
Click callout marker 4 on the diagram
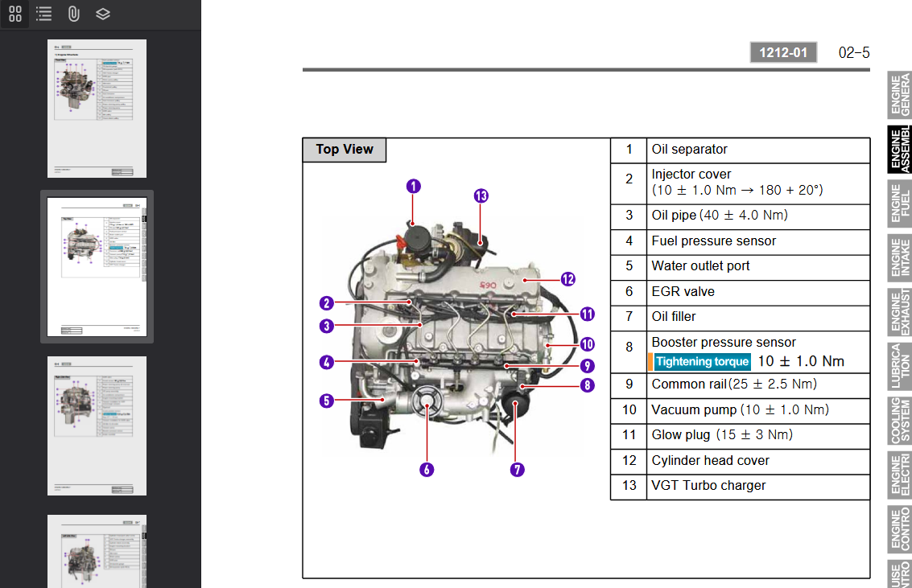coord(327,362)
